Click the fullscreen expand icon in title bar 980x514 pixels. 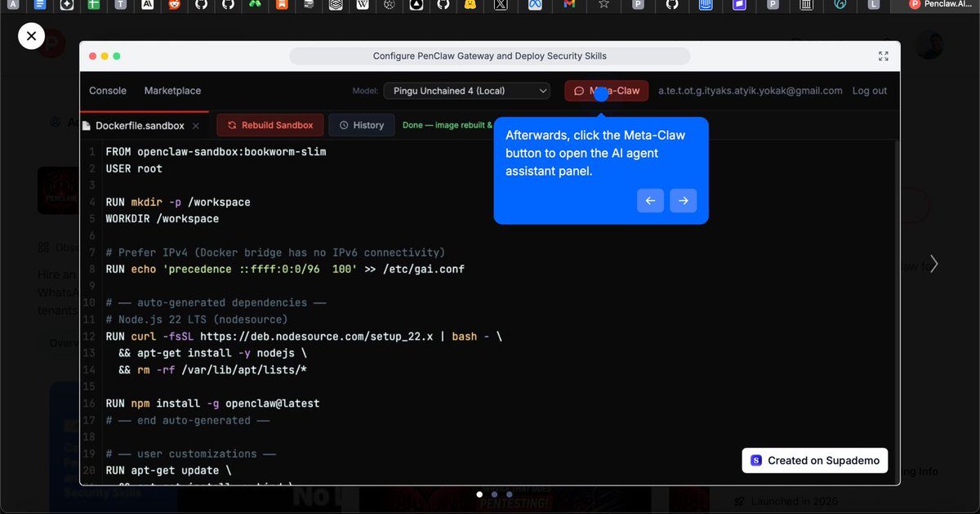coord(883,56)
